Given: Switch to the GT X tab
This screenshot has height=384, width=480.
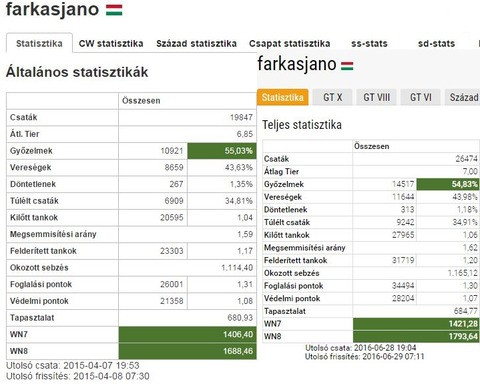Looking at the screenshot, I should (333, 97).
